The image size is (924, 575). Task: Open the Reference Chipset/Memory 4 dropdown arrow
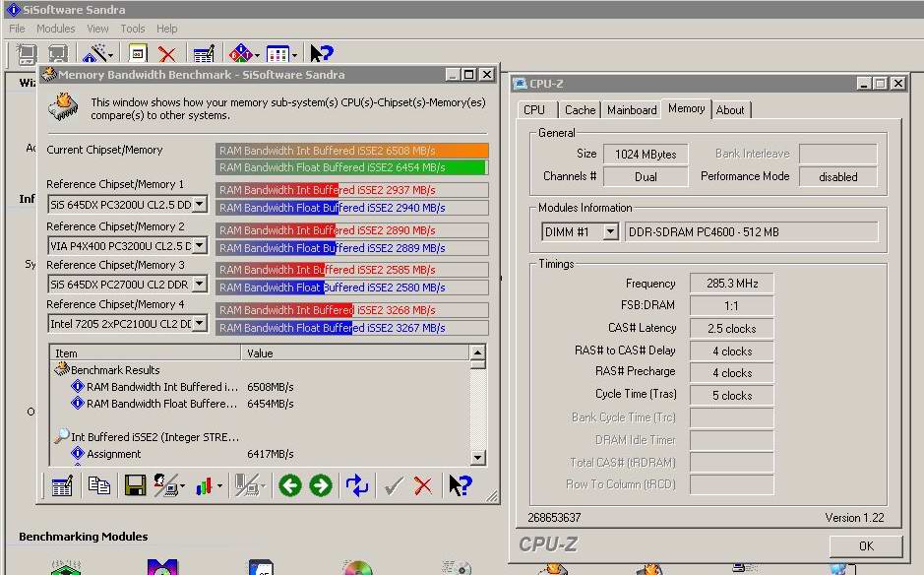(x=200, y=323)
